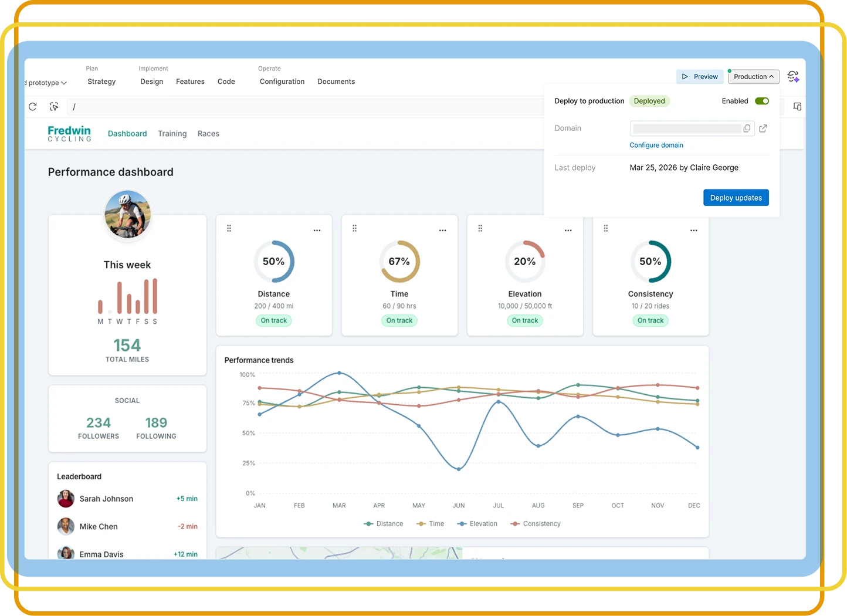The width and height of the screenshot is (847, 616).
Task: Select Mike Chen leaderboard row name
Action: point(99,527)
